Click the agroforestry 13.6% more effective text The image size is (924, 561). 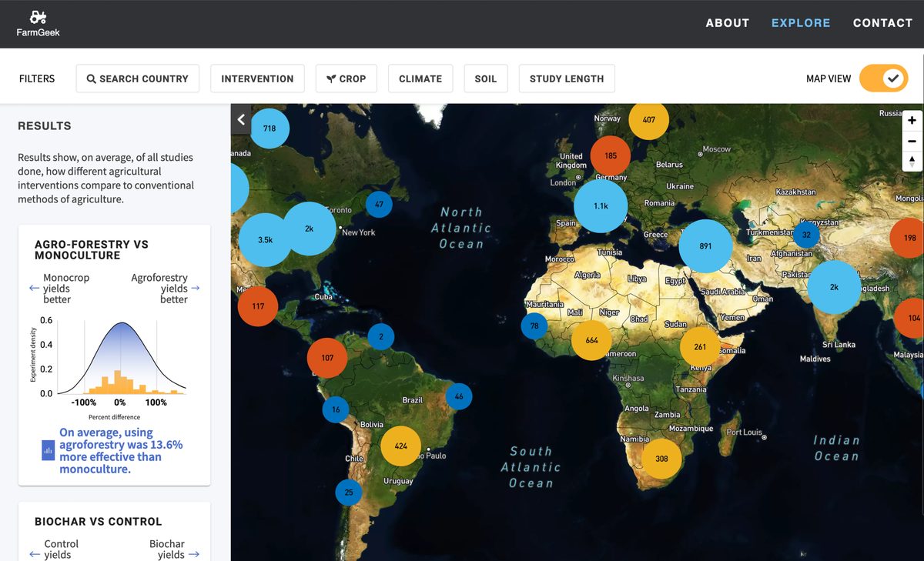[x=121, y=450]
